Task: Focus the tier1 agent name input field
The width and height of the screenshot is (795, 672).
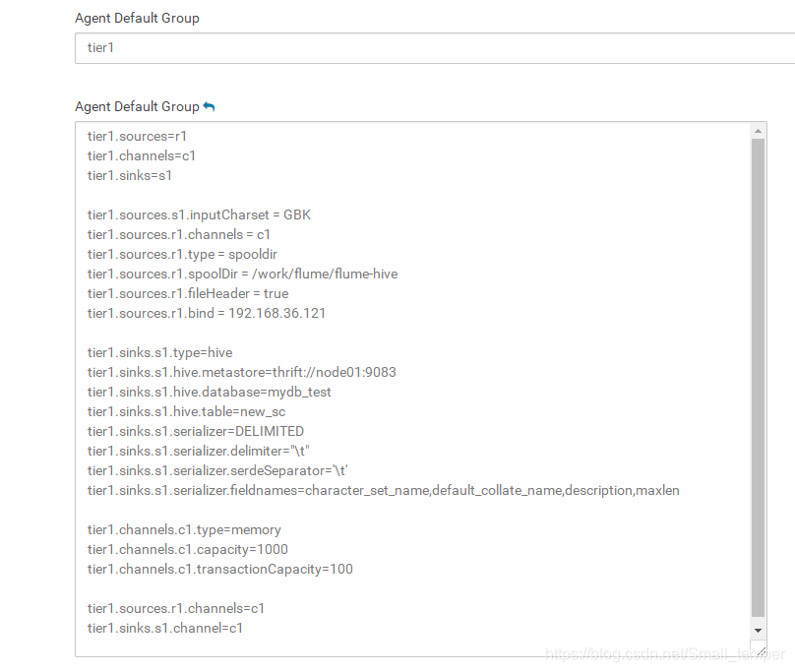Action: point(435,48)
